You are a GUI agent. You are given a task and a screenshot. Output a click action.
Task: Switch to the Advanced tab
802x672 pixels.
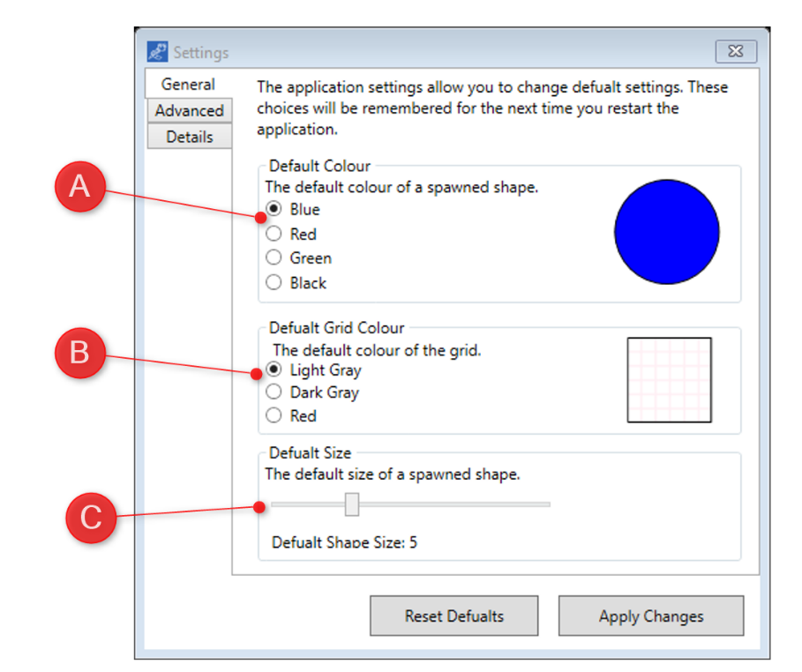tap(188, 110)
